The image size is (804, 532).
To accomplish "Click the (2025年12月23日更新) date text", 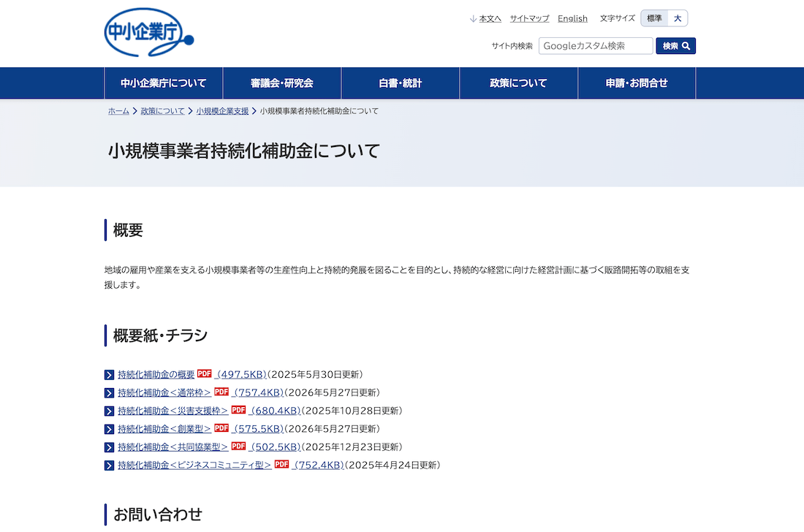I will [x=352, y=447].
